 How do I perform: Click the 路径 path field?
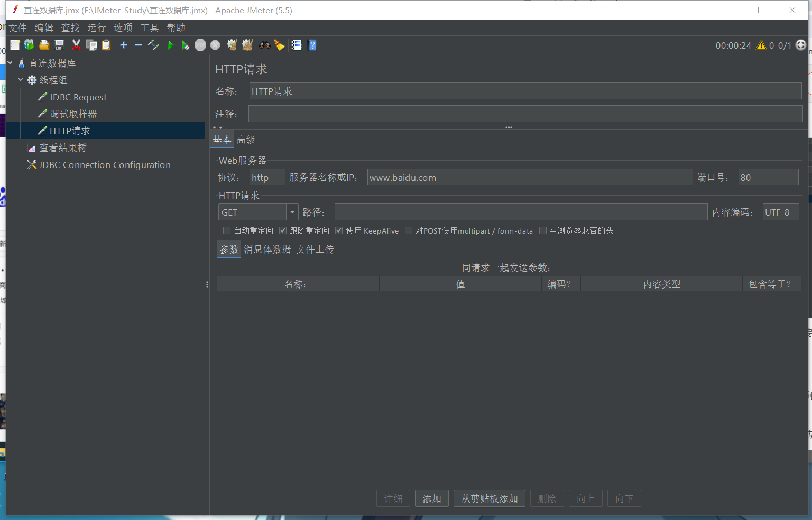521,212
